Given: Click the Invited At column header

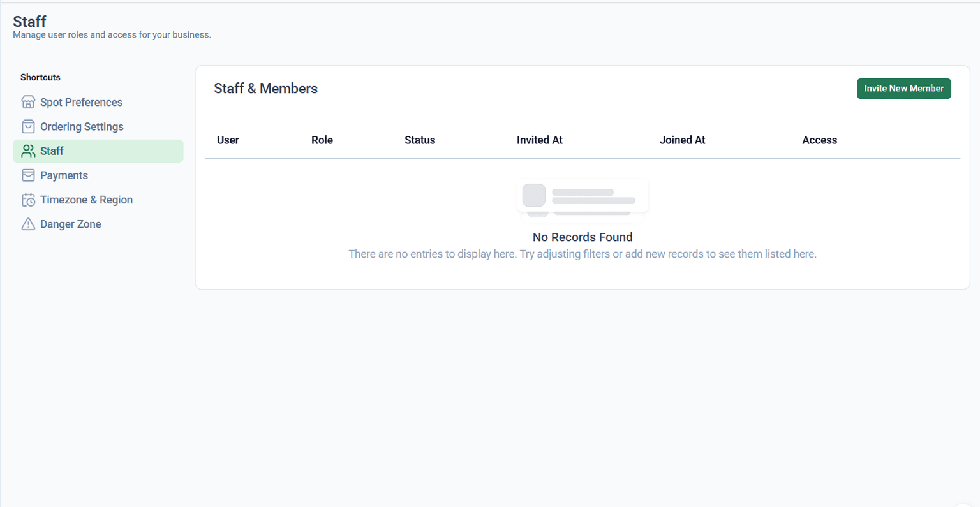Looking at the screenshot, I should (540, 140).
